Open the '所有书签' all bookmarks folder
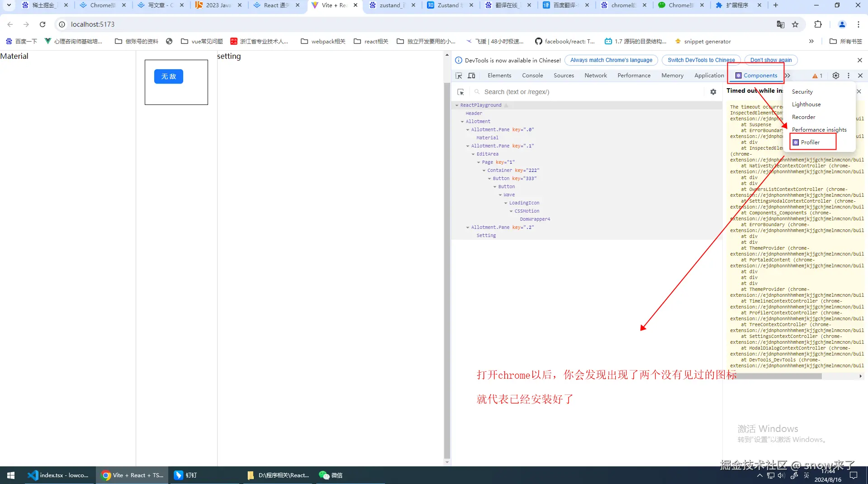 (846, 41)
